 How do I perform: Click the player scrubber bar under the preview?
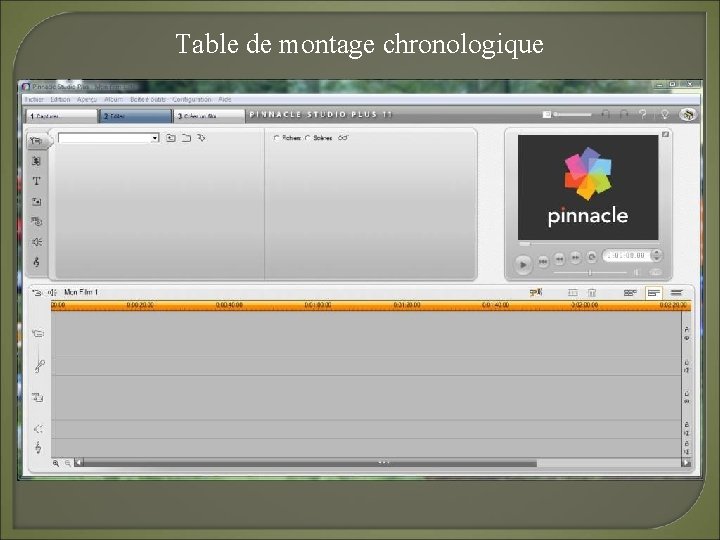tap(588, 244)
